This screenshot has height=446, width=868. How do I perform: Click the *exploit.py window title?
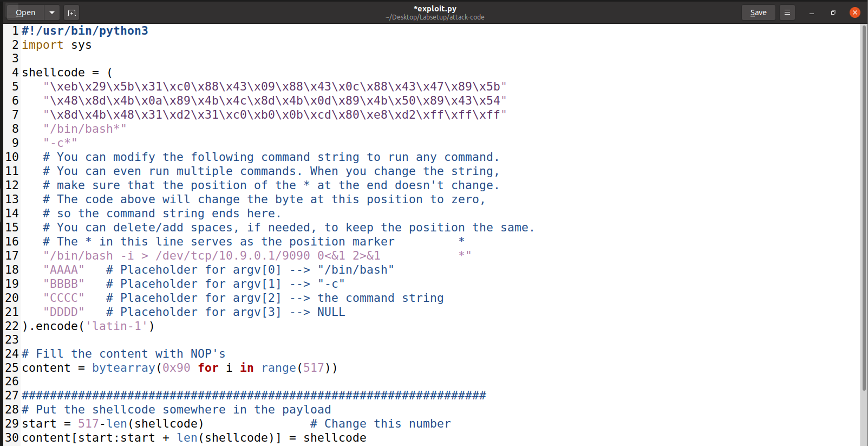click(435, 8)
